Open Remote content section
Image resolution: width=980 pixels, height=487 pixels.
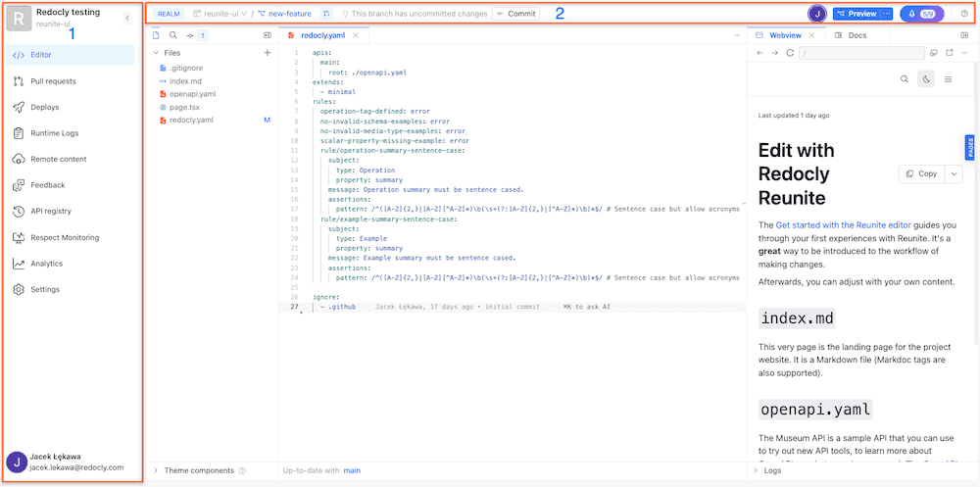tap(70, 160)
